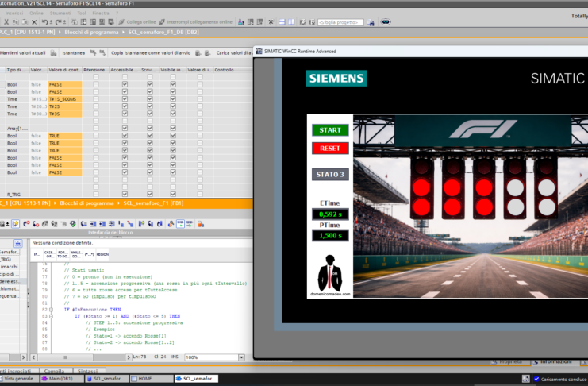Click Vista generale in bottom bar
The image size is (588, 386).
tap(18, 379)
